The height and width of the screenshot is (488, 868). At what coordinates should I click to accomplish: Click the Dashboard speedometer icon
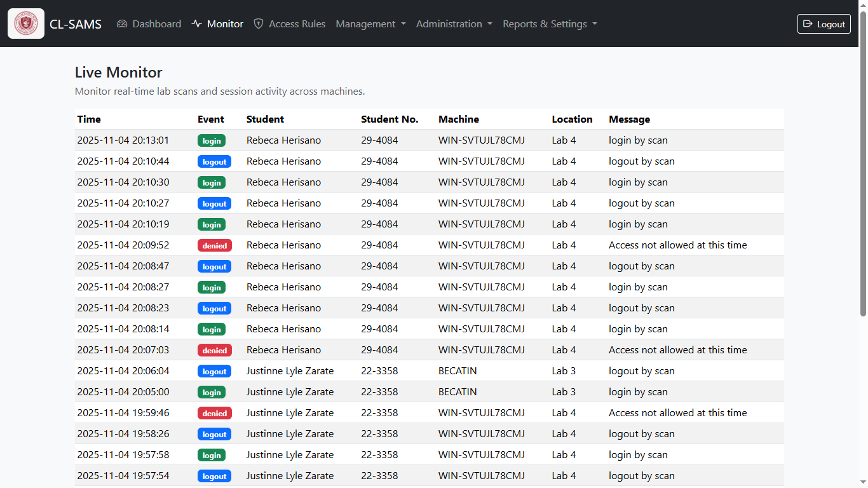[x=123, y=24]
